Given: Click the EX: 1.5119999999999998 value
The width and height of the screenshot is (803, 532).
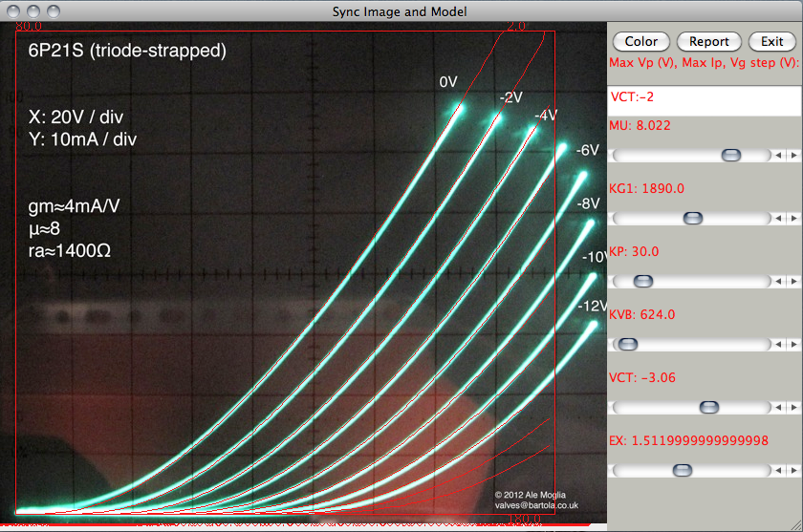Looking at the screenshot, I should coord(689,440).
